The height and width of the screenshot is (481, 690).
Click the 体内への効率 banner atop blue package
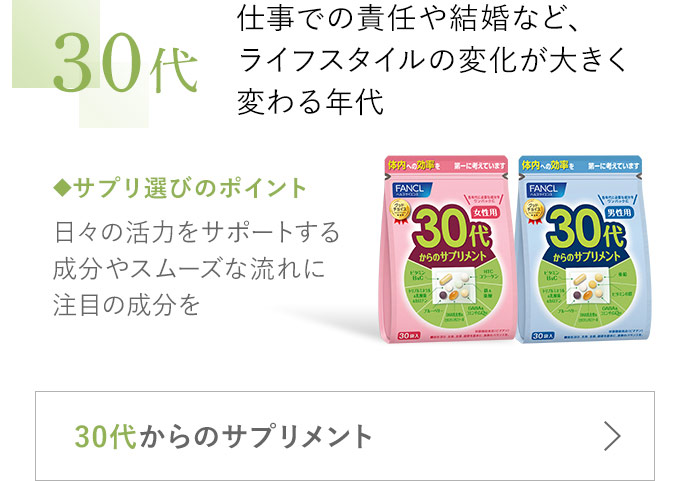[x=581, y=165]
